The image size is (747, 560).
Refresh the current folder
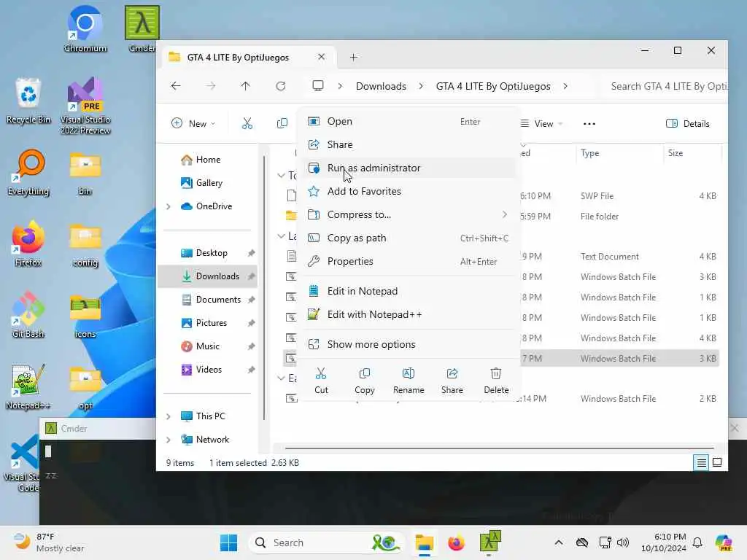coord(281,86)
